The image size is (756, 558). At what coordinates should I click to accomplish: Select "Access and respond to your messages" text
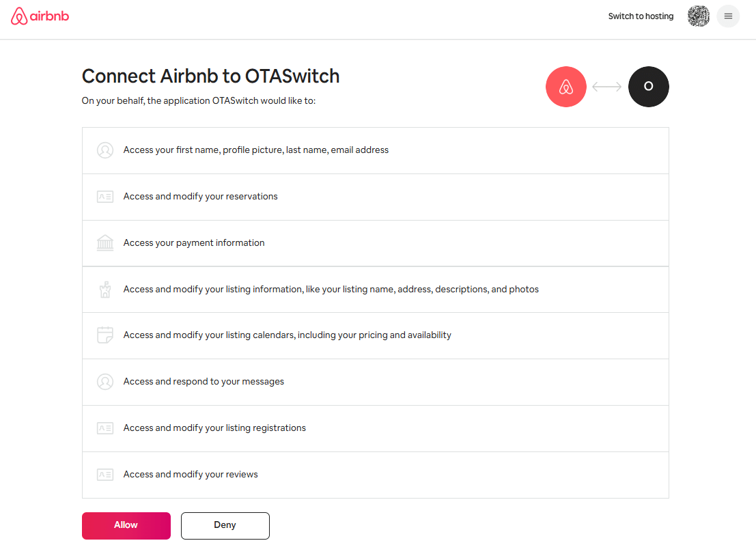[204, 382]
